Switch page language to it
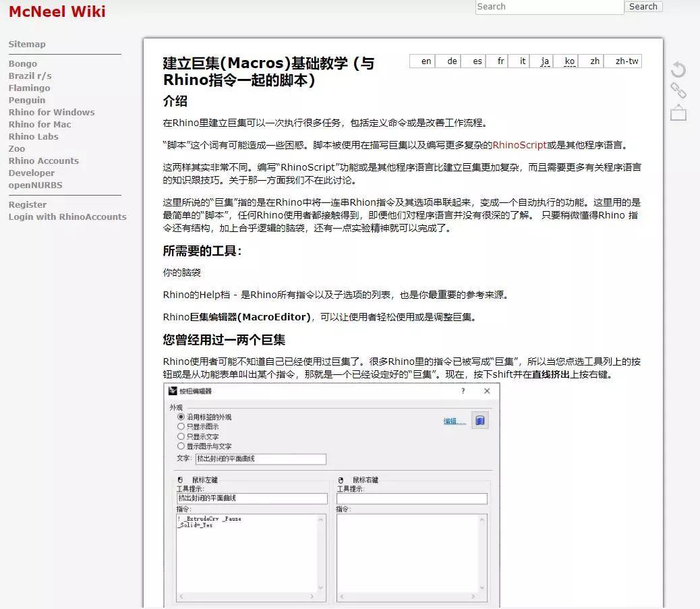 click(x=523, y=61)
